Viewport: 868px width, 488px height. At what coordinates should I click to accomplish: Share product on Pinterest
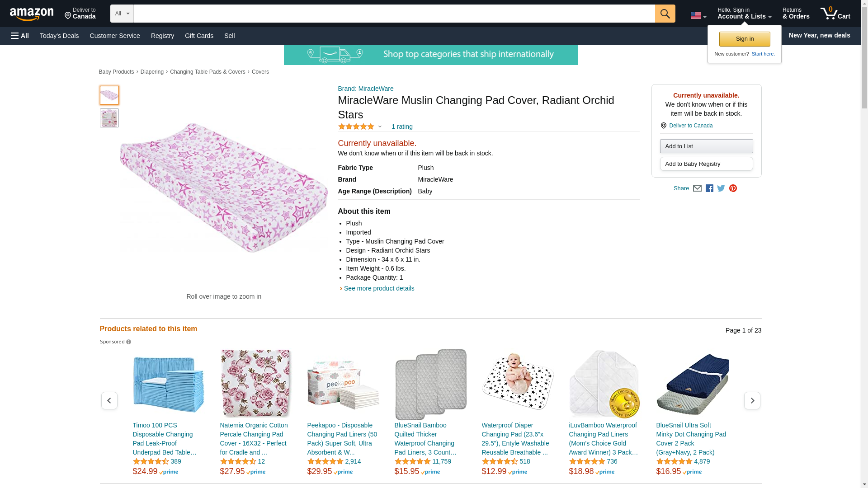click(733, 188)
